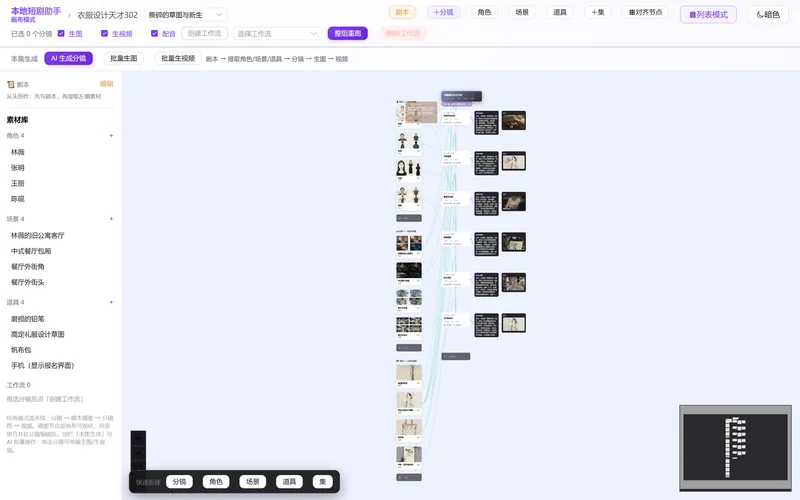
Task: Select prop 手机（显示报名界面）
Action: (x=43, y=366)
